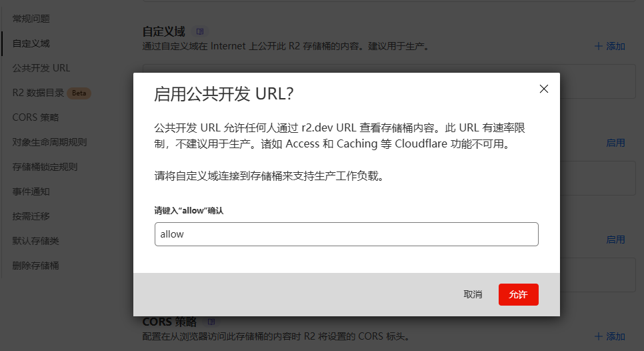
Task: Click + 添加 for the 自定义域 section
Action: (x=610, y=46)
